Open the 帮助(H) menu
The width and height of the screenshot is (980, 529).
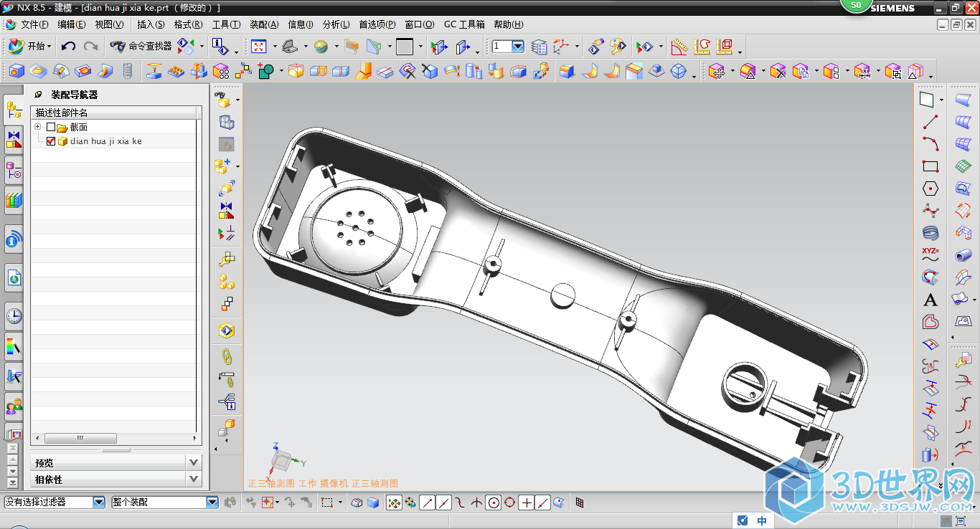509,24
